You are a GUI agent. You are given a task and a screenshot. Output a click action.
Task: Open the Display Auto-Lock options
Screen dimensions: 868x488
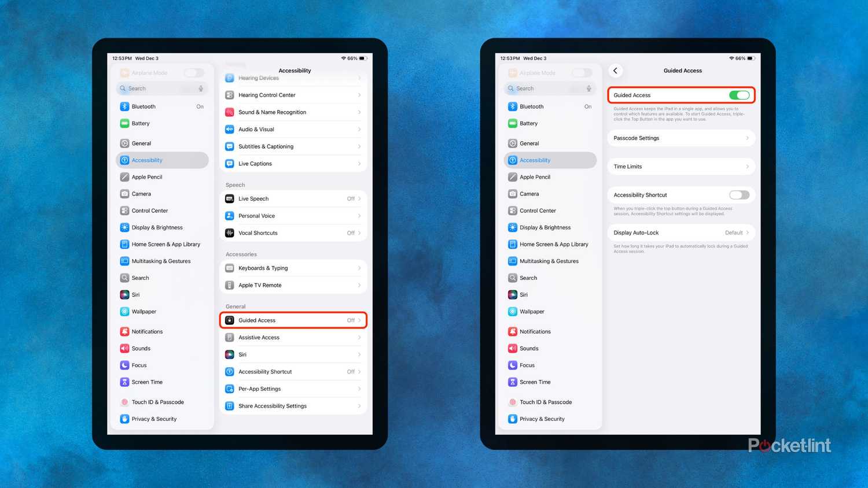tap(681, 232)
